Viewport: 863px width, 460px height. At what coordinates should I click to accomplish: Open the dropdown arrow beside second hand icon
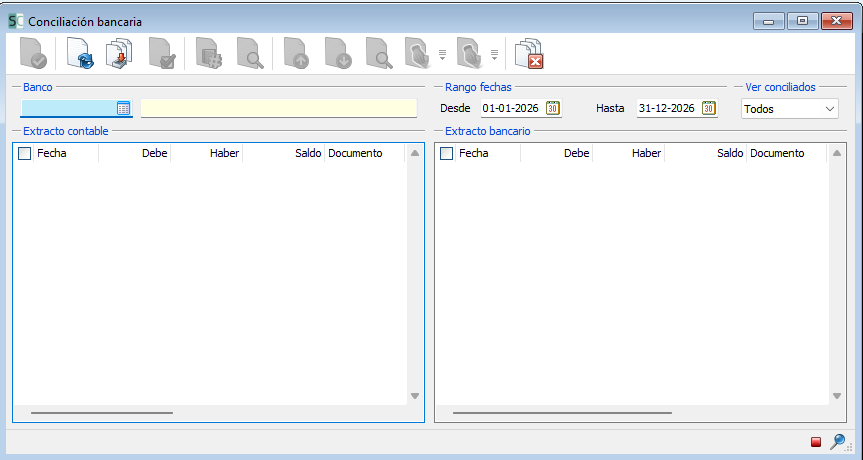point(494,54)
